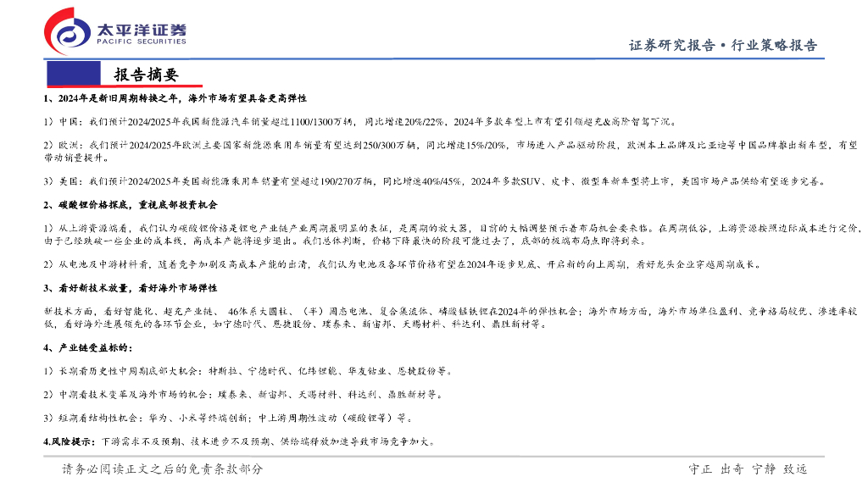Click the 报告摘要 section title

point(147,75)
